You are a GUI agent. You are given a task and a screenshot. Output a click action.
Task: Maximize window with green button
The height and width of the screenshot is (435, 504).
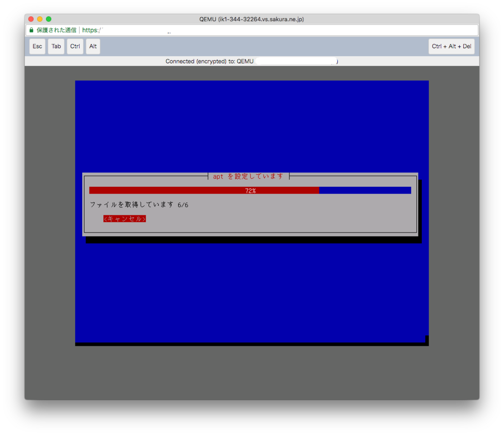pyautogui.click(x=49, y=19)
